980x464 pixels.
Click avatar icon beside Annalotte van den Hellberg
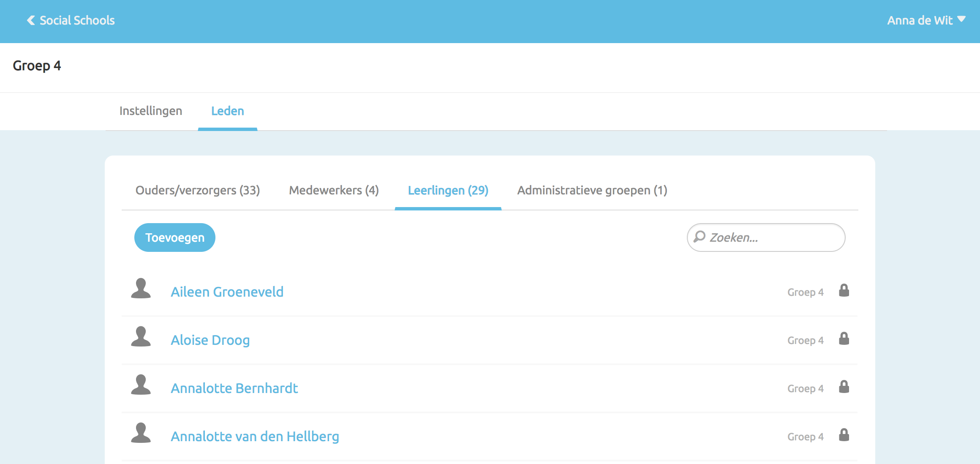[x=141, y=433]
